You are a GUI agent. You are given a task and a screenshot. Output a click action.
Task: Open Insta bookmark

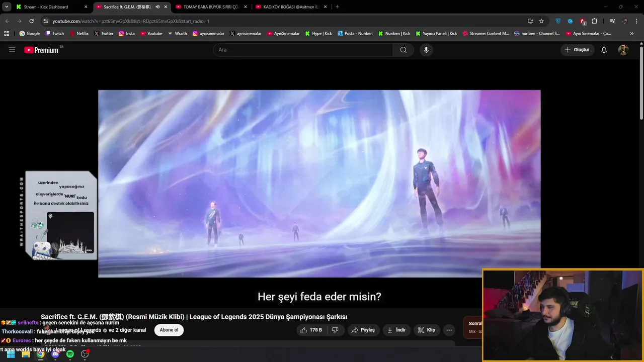coord(127,34)
